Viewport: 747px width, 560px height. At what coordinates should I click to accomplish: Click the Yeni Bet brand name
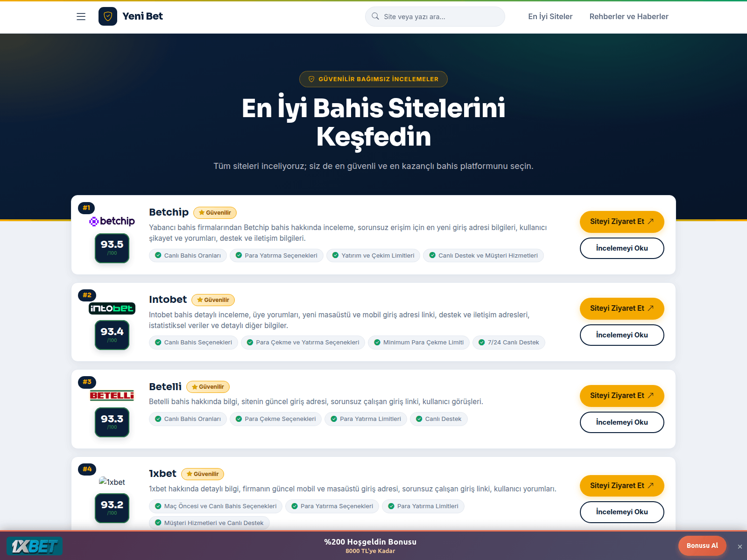click(x=142, y=16)
